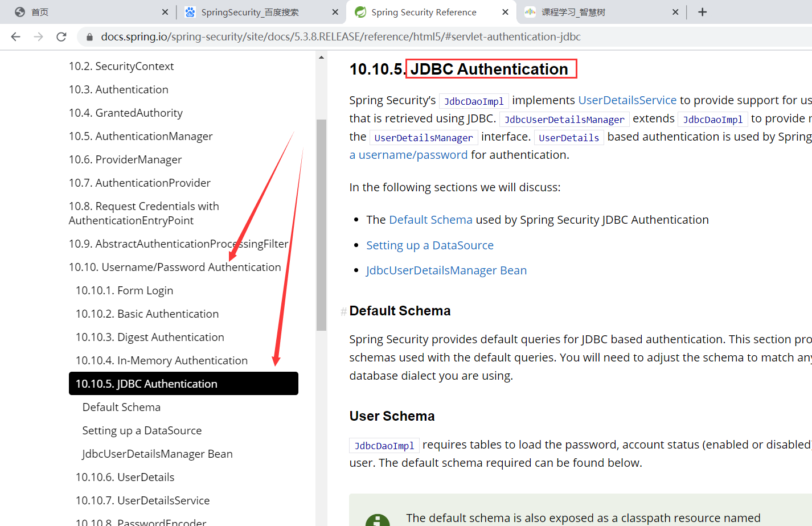Close the Spring Security Reference tab

click(x=505, y=12)
